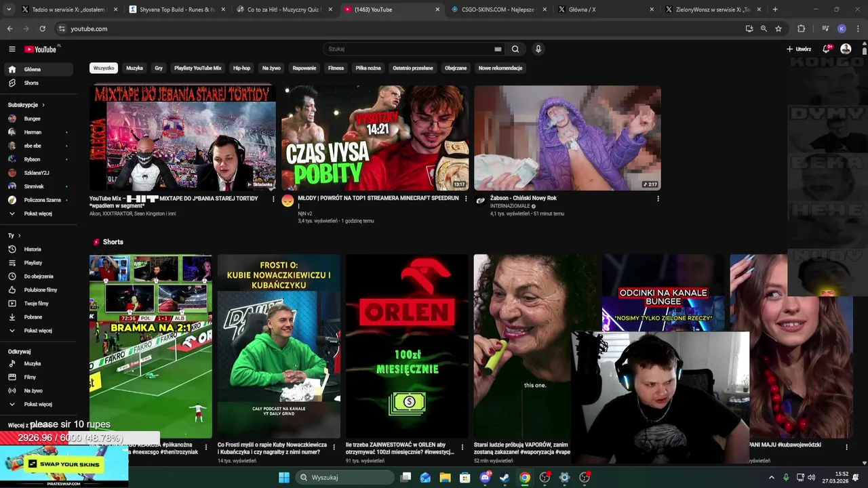
Task: Open Discord from the taskbar
Action: point(485,477)
